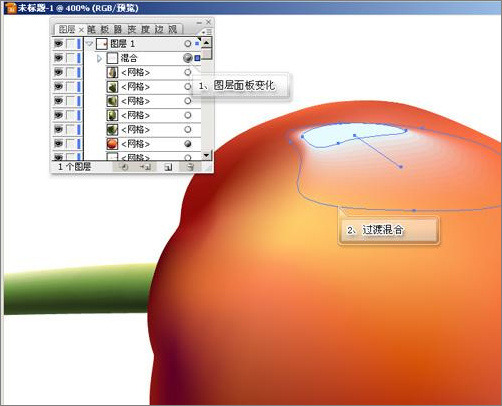This screenshot has height=406, width=502.
Task: Click the target circle of 图层 1
Action: coord(188,44)
